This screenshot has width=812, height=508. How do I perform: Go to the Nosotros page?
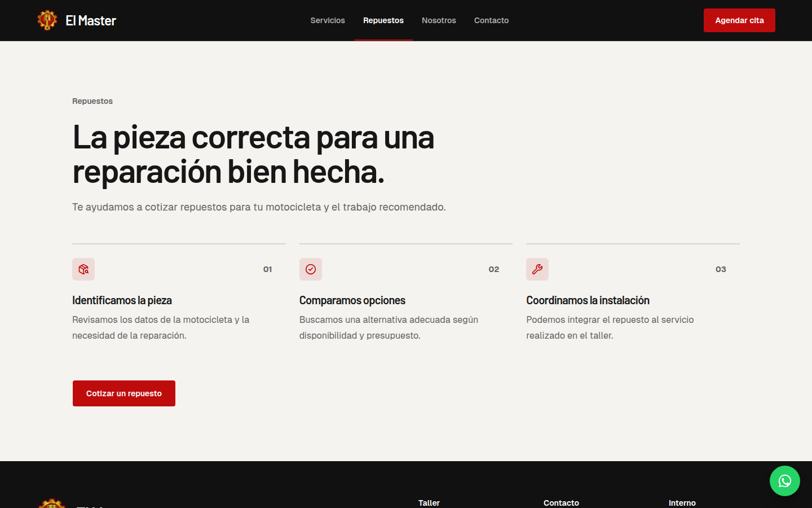[x=439, y=20]
